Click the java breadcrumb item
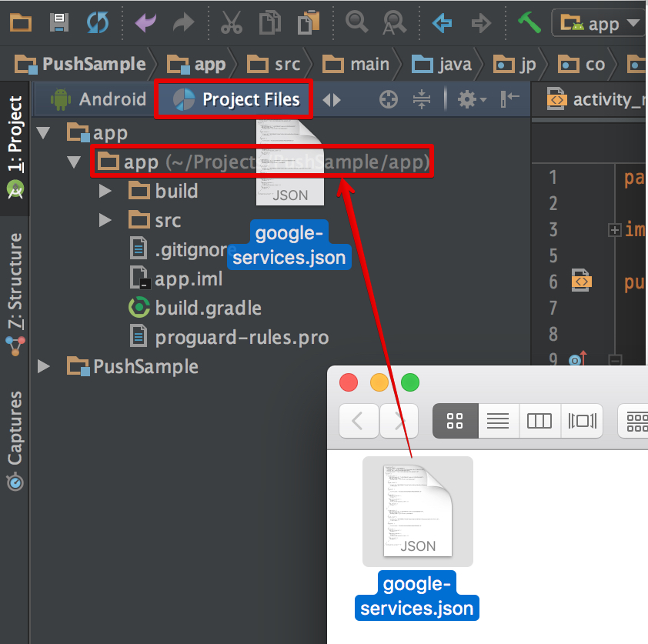 pyautogui.click(x=442, y=65)
